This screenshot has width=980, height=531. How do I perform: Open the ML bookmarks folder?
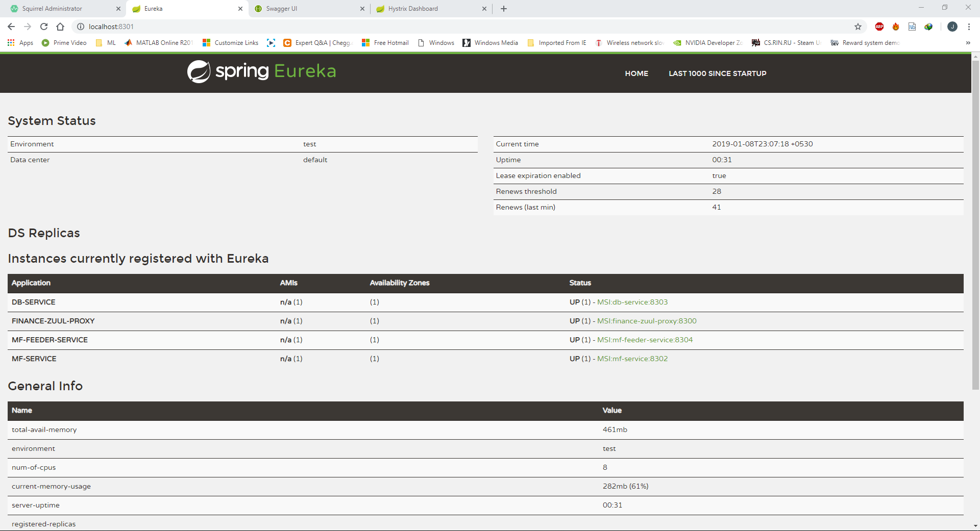(x=106, y=43)
